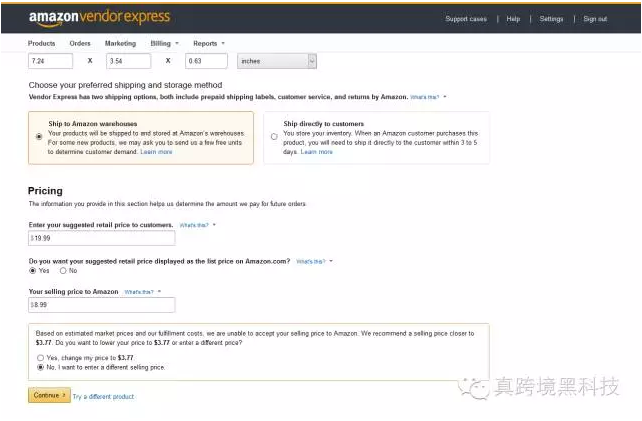Click Learn more under Amazon warehouses

click(156, 152)
